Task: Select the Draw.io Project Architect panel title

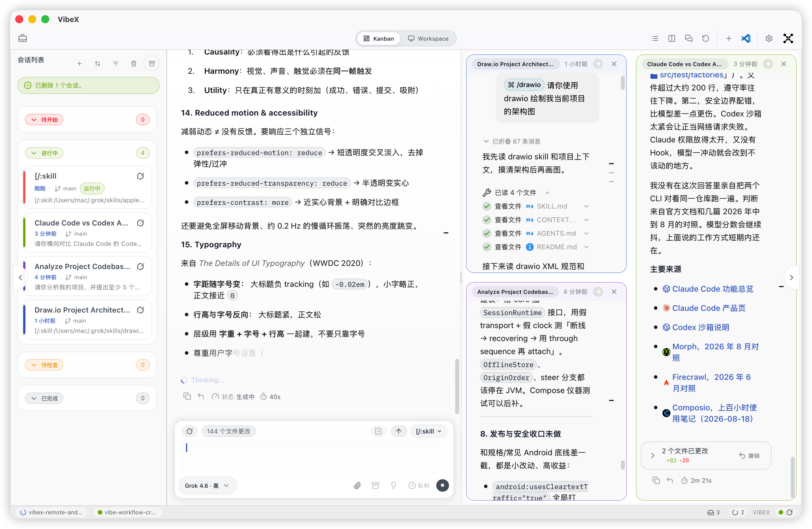Action: 515,64
